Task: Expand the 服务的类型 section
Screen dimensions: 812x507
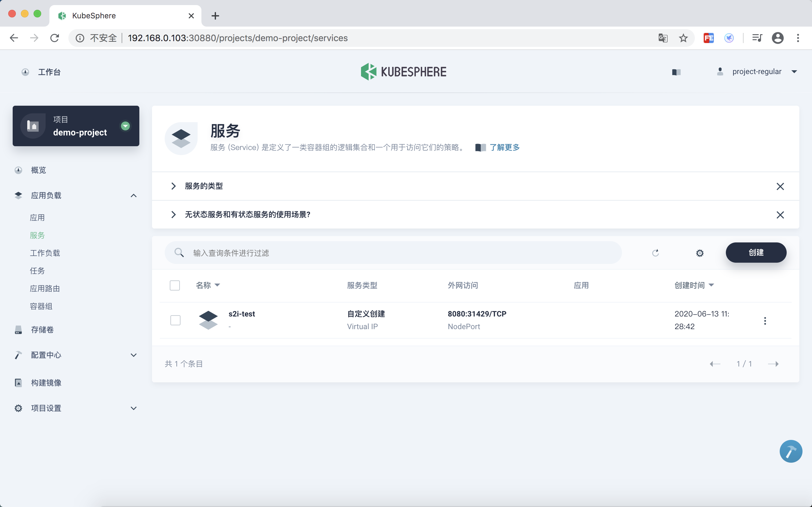Action: point(174,186)
